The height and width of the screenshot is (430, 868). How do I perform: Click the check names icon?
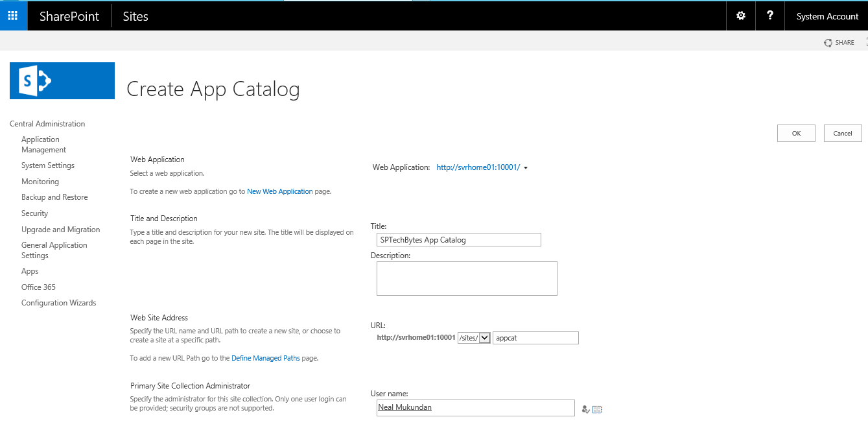coord(585,409)
